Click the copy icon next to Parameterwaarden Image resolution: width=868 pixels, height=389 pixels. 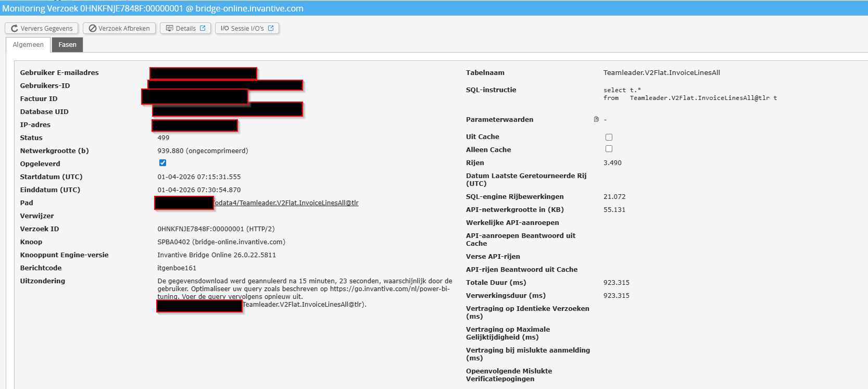[x=596, y=119]
